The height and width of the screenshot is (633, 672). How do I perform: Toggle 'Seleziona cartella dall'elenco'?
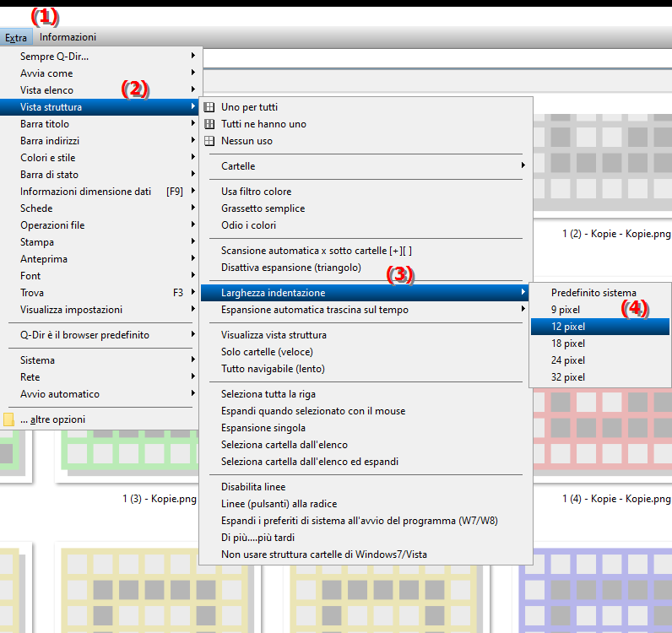pyautogui.click(x=366, y=445)
